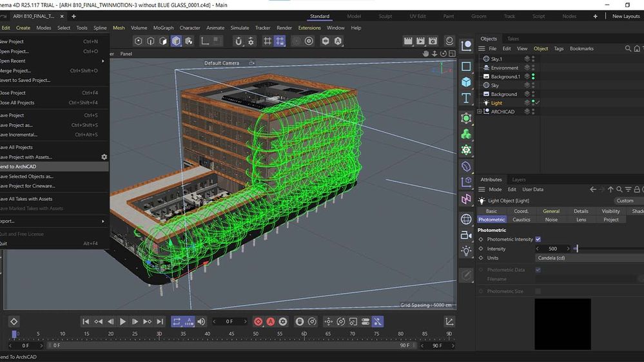Open the Objects panel hamburger menu
The height and width of the screenshot is (362, 644).
click(482, 48)
